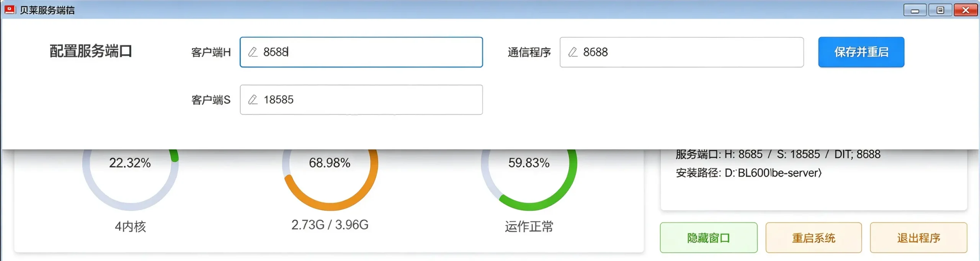Click the 2.73G / 3.96G memory text
980x261 pixels.
(330, 225)
